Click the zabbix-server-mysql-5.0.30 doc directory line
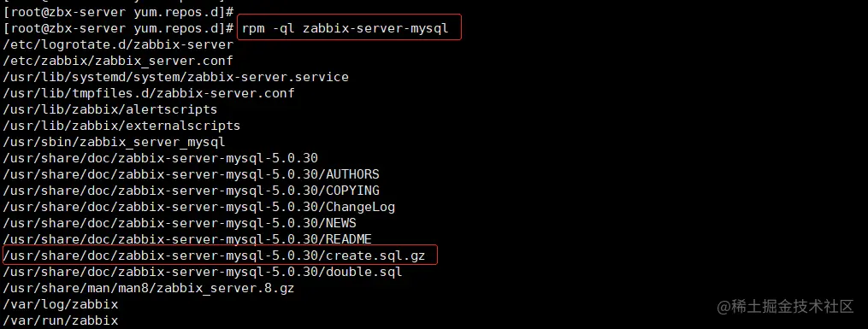Viewport: 868px width, 329px height. [161, 158]
